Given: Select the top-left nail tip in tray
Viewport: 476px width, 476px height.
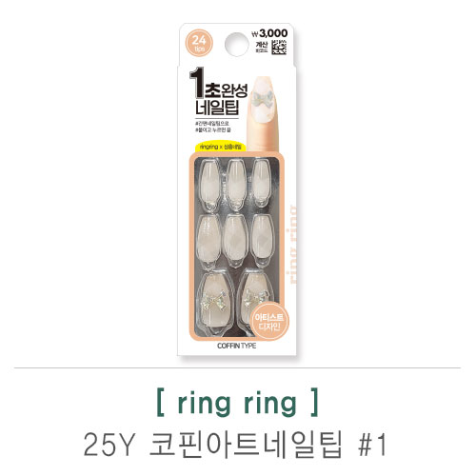Looking at the screenshot, I should tap(209, 185).
